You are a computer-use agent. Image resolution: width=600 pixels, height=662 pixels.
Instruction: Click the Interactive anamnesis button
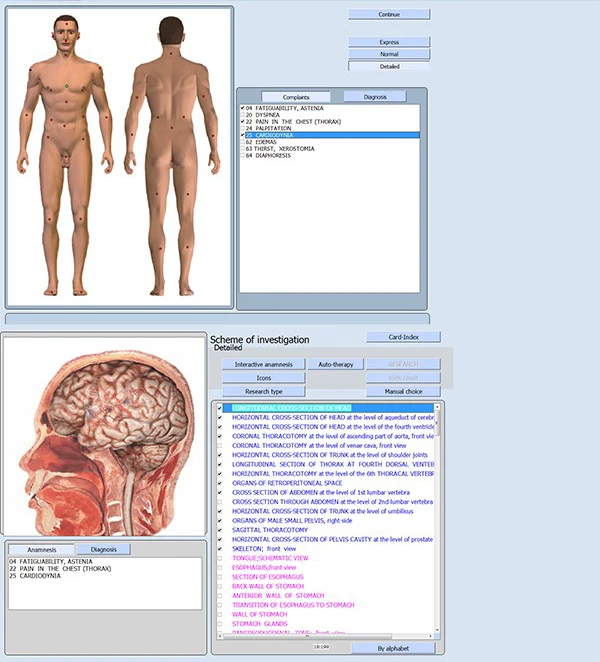pyautogui.click(x=263, y=365)
